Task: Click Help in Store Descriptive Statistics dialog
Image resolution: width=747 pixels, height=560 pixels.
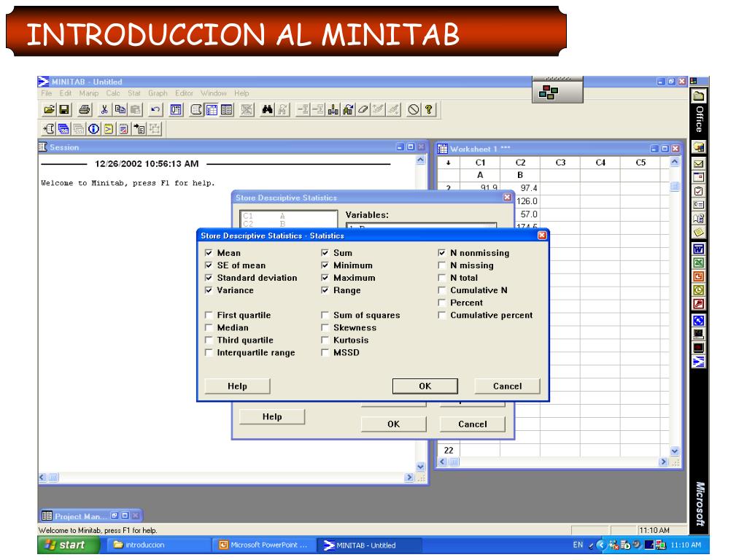Action: (x=272, y=416)
